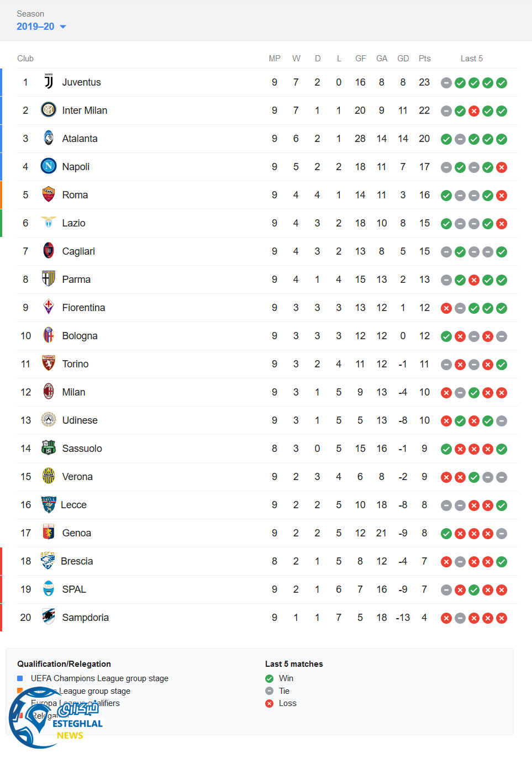Click the Inter Milan club crest
The image size is (532, 764).
49,110
